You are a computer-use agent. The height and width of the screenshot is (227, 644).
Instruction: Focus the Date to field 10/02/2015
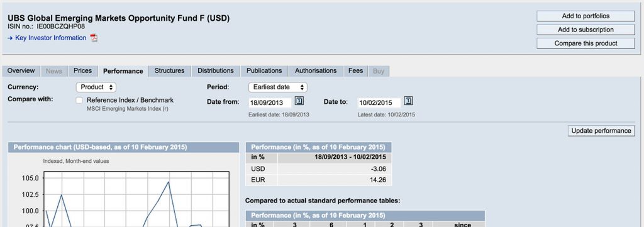(379, 102)
